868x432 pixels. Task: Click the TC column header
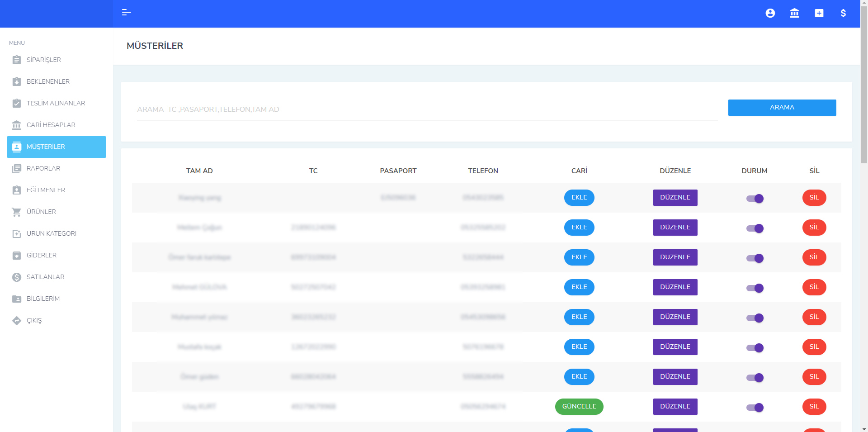tap(313, 171)
